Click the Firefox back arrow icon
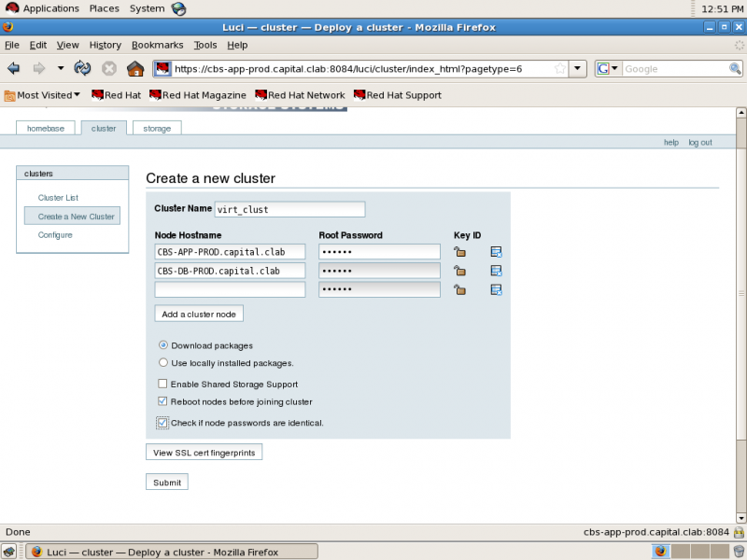747x560 pixels. [x=14, y=68]
